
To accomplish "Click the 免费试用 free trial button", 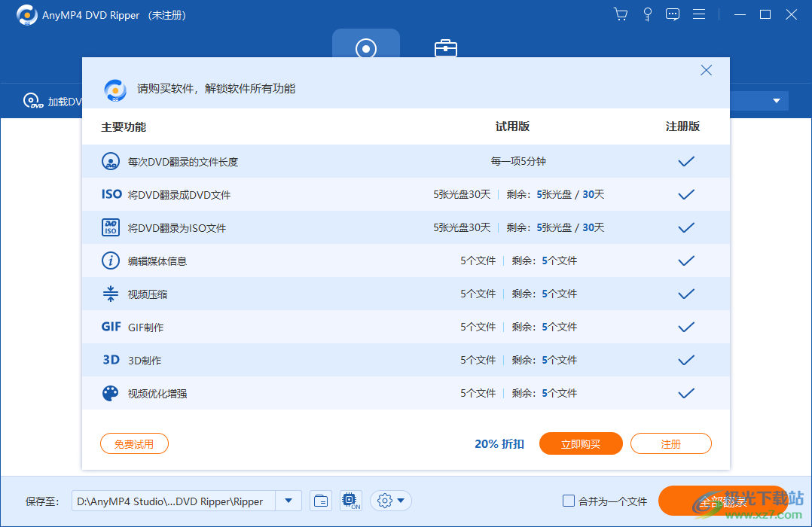I will tap(134, 443).
